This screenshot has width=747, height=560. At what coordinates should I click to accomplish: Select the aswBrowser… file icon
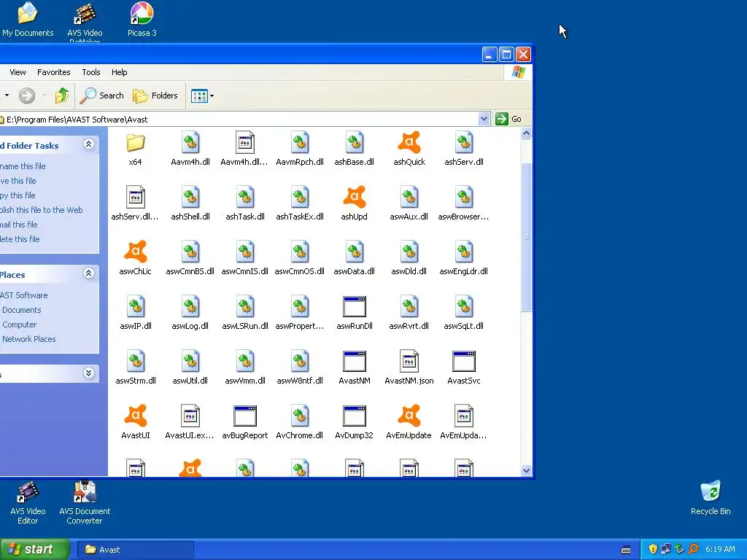click(x=464, y=197)
